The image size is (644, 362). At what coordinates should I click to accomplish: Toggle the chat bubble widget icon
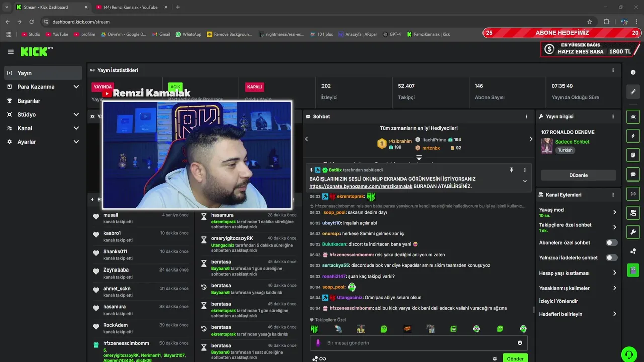pos(633,174)
